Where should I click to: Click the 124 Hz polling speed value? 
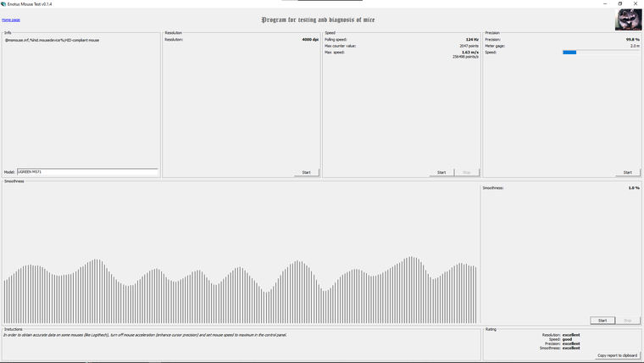472,40
